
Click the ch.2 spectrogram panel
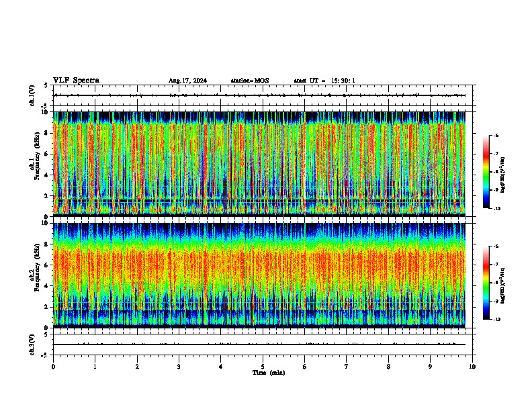(x=259, y=275)
